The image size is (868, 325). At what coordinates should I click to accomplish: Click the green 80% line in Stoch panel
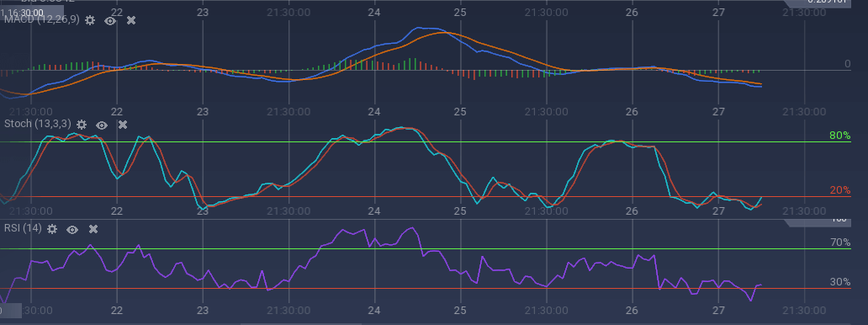425,142
